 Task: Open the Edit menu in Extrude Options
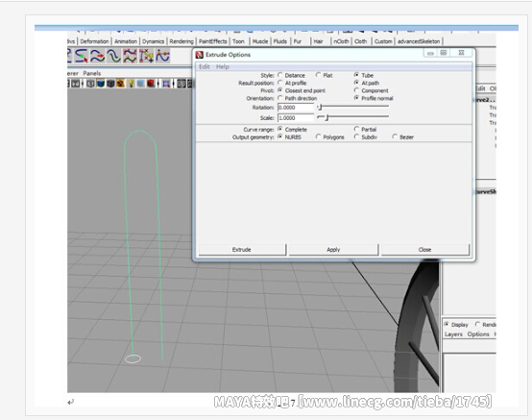[x=205, y=66]
